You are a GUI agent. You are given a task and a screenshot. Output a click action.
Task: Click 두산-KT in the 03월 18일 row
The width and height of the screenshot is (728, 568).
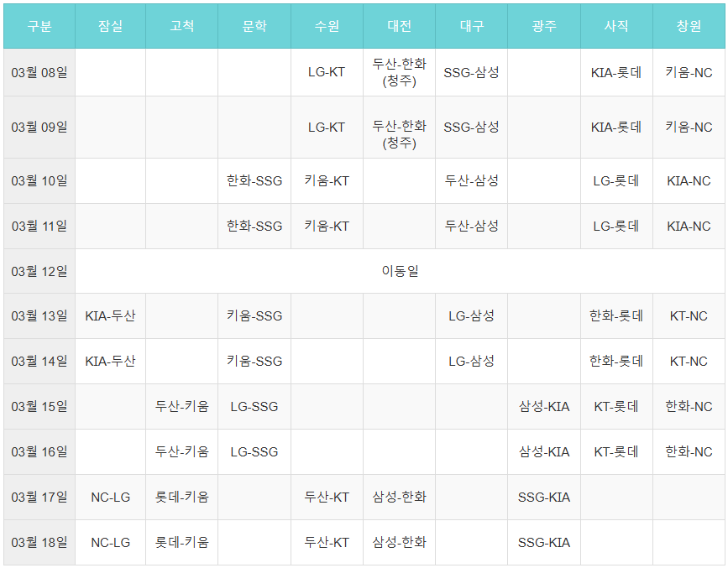coord(327,542)
